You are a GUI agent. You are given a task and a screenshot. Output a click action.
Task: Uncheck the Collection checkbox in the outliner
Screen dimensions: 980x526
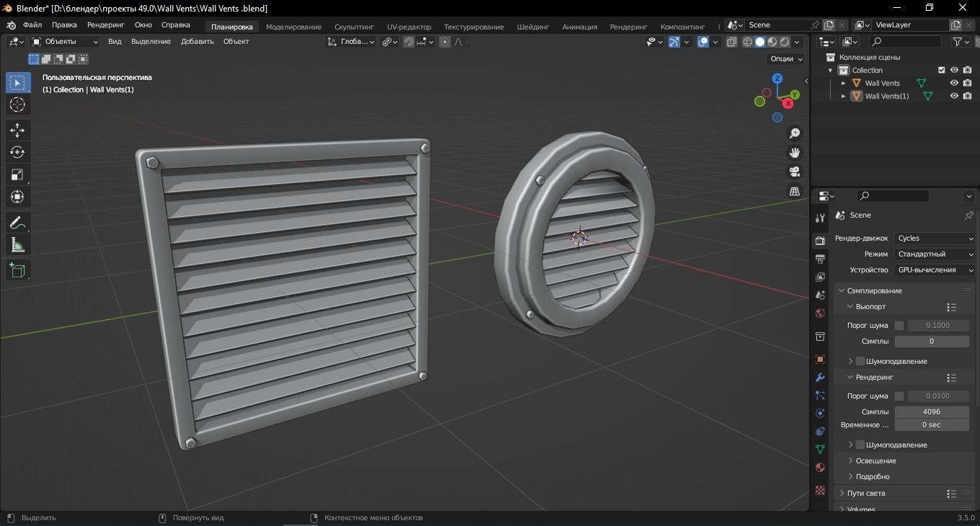[x=940, y=70]
